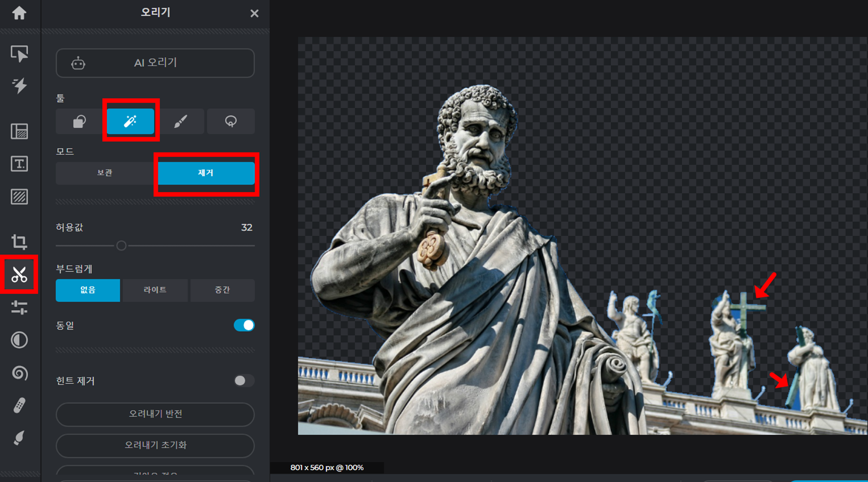Close the 오리기 panel
868x482 pixels.
pos(254,13)
